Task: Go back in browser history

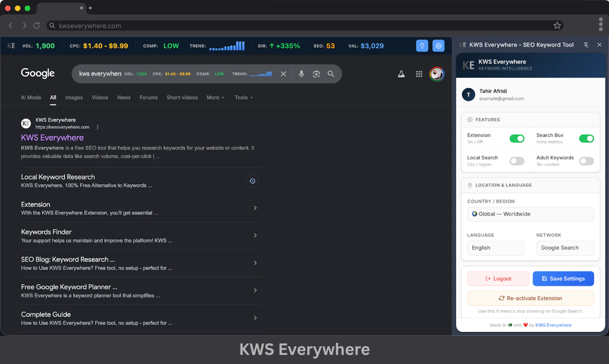Action: (x=11, y=25)
